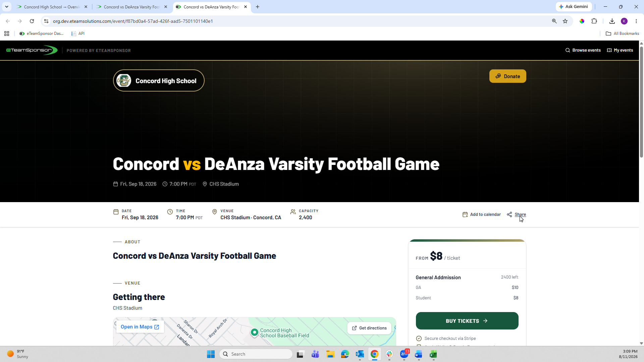
Task: Open a new browser tab
Action: 258,7
